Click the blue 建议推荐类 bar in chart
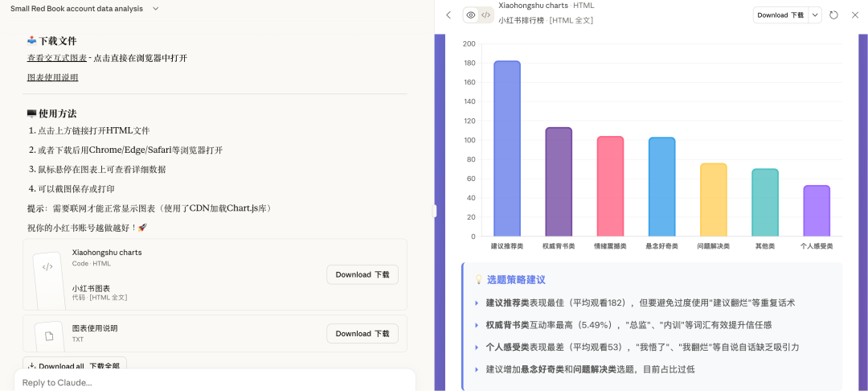The image size is (868, 391). coord(507,149)
